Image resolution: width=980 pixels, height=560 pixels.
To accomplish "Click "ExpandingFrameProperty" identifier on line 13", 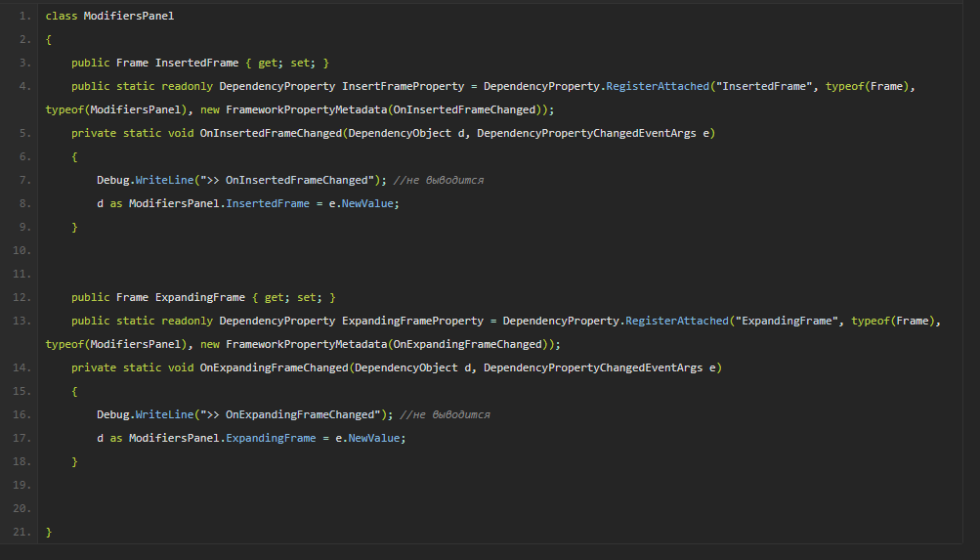I will pyautogui.click(x=412, y=321).
